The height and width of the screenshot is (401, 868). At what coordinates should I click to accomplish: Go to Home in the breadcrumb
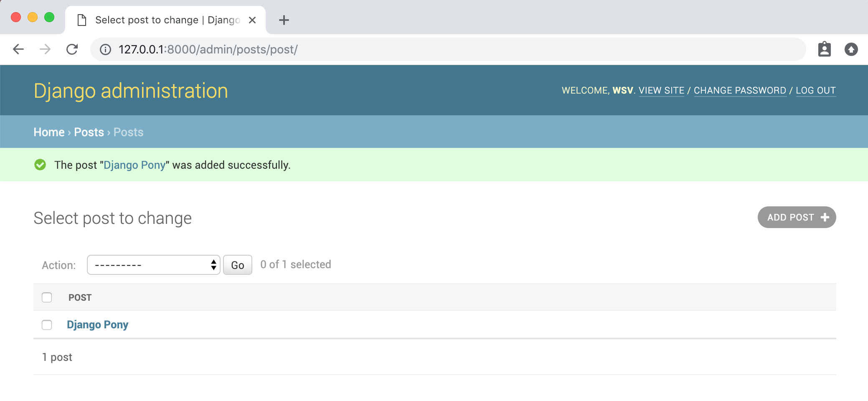pyautogui.click(x=49, y=132)
